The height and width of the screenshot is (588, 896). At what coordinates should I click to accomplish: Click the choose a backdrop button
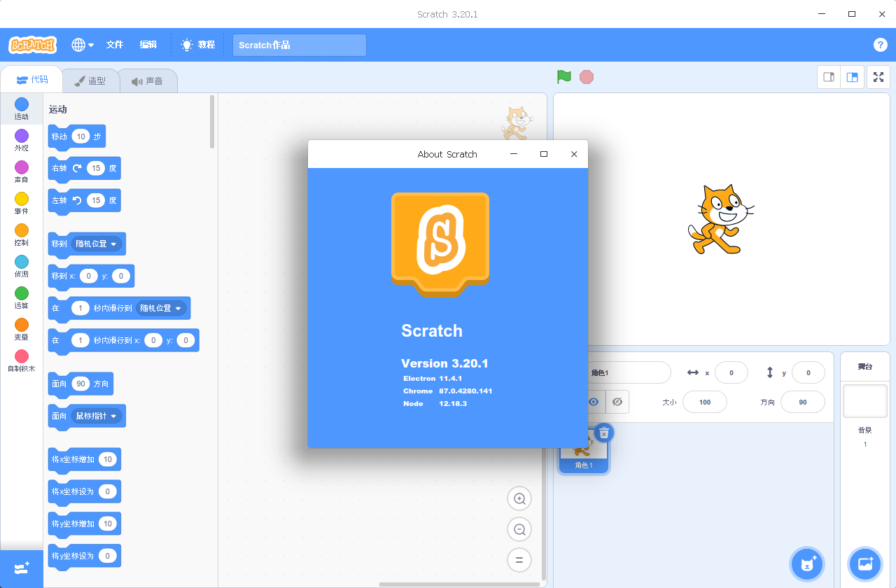865,563
